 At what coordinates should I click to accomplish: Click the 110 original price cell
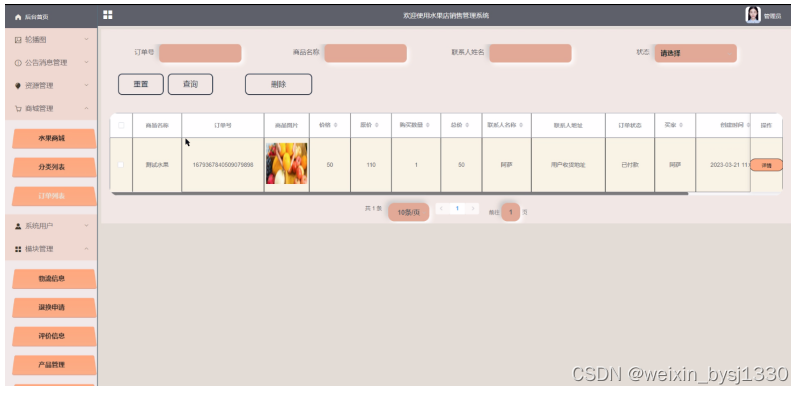(x=371, y=165)
